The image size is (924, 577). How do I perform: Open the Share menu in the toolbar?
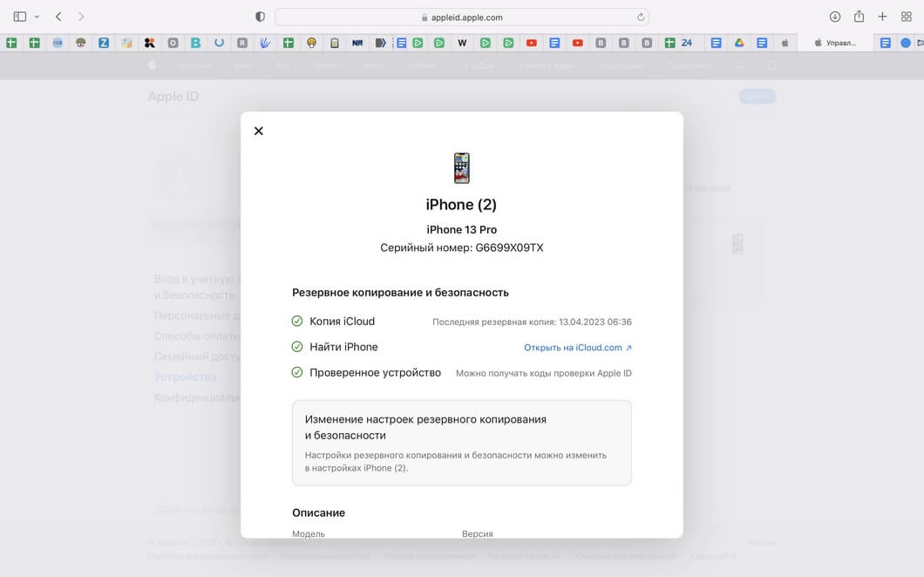tap(859, 17)
